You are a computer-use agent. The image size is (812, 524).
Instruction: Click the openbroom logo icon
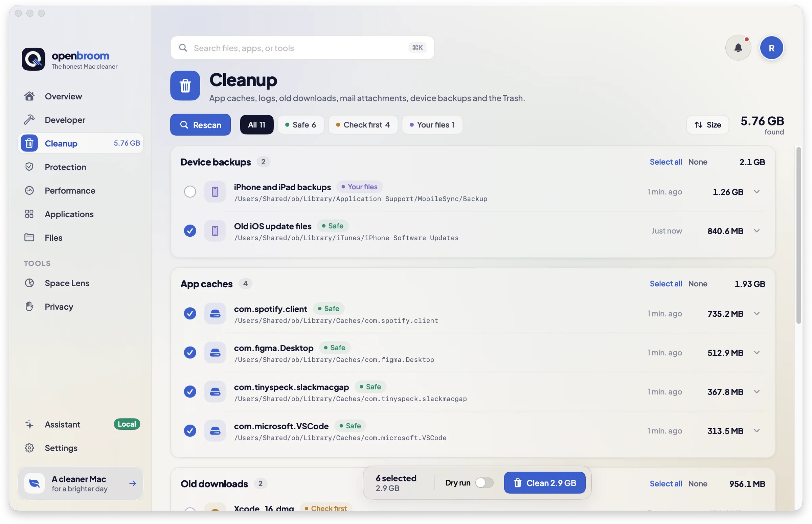33,59
